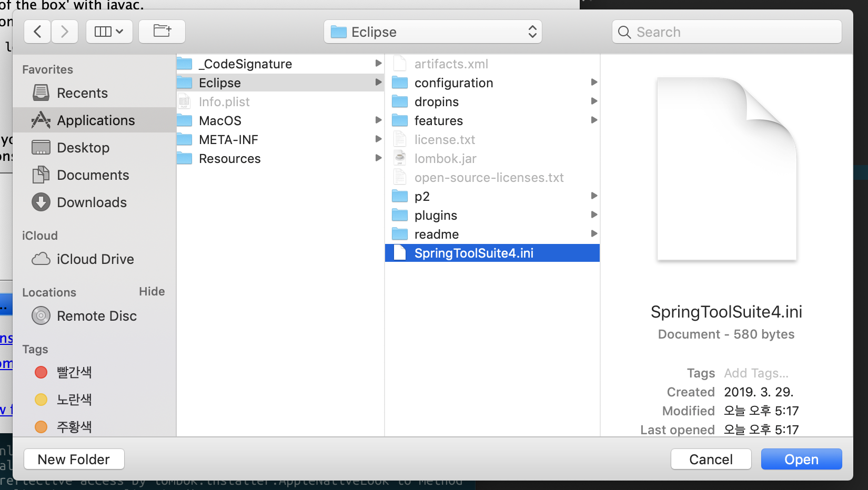Click the Info.plist file

coord(280,102)
